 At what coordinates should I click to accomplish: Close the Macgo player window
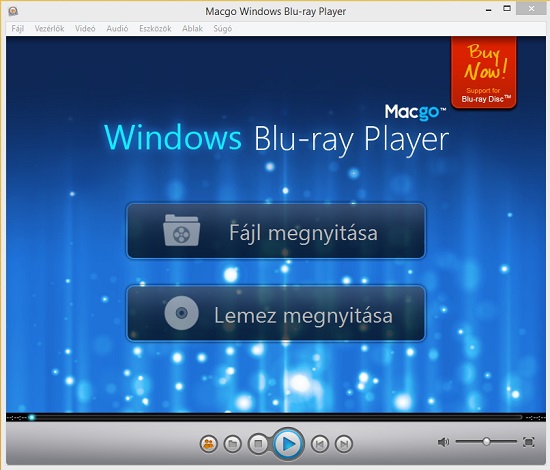pyautogui.click(x=532, y=8)
